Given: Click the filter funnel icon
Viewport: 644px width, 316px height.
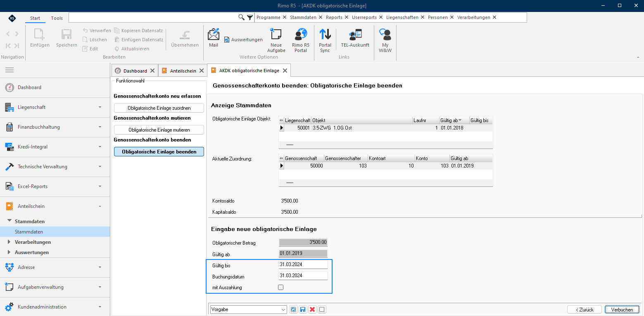Looking at the screenshot, I should click(250, 17).
